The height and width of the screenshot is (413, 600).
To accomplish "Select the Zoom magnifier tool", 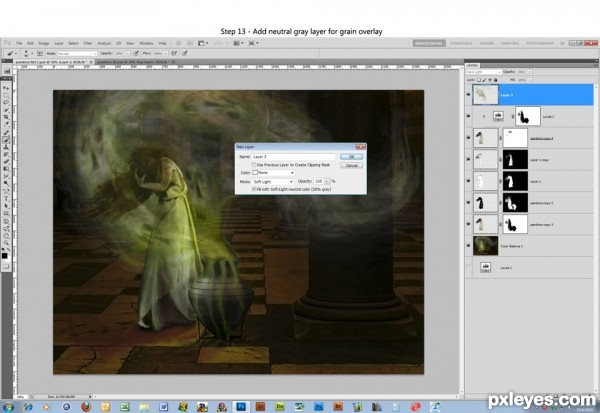I will click(7, 243).
